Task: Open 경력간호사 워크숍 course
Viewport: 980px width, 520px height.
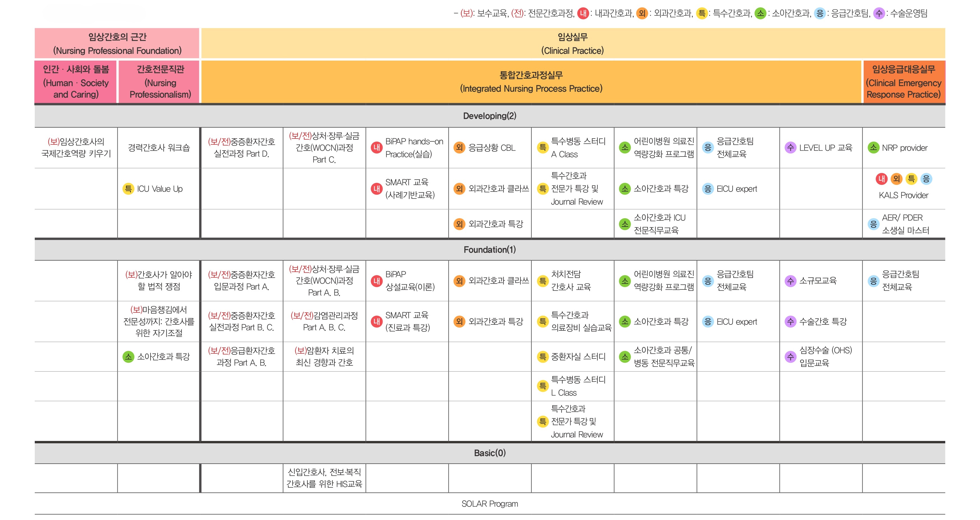Action: click(159, 148)
